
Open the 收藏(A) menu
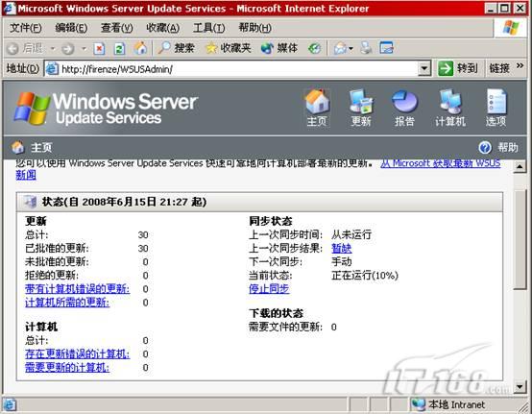coord(163,28)
